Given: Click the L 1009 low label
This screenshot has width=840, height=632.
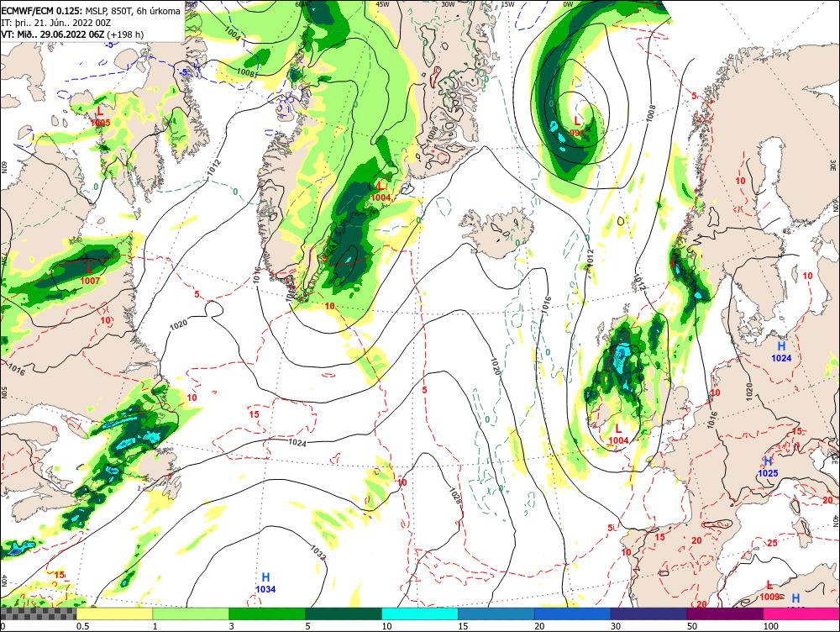Looking at the screenshot, I should click(769, 590).
